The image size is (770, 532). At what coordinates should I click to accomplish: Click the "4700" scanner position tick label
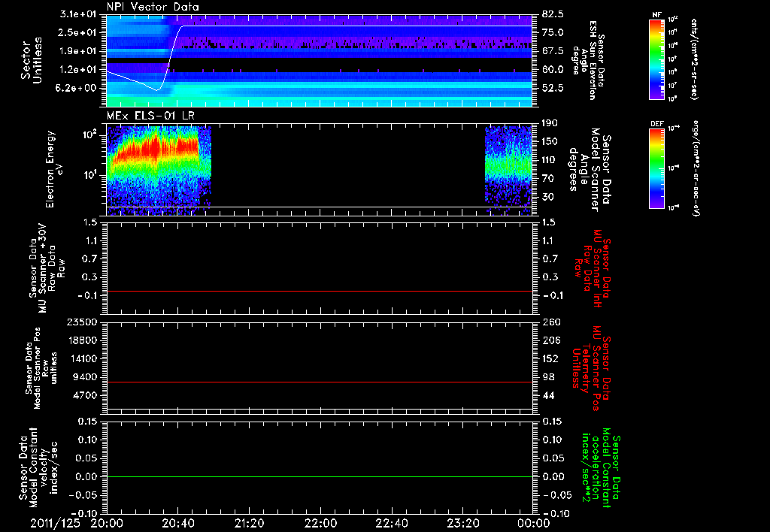[84, 395]
